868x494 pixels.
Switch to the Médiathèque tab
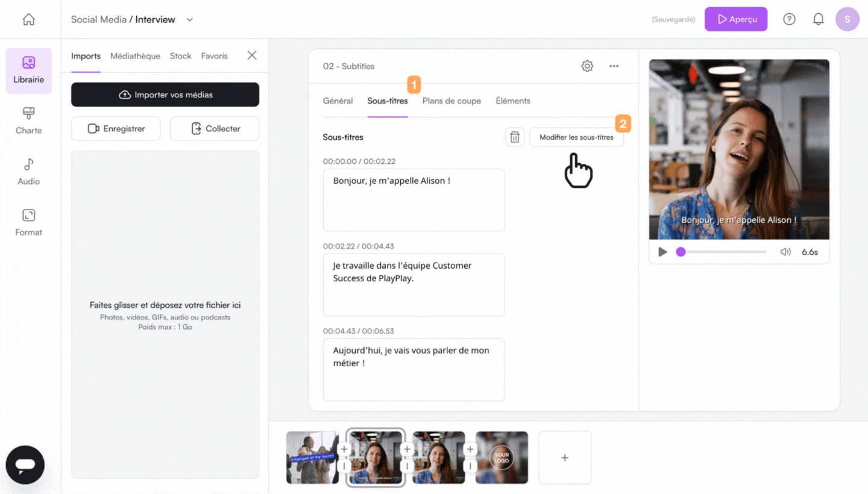coord(135,56)
